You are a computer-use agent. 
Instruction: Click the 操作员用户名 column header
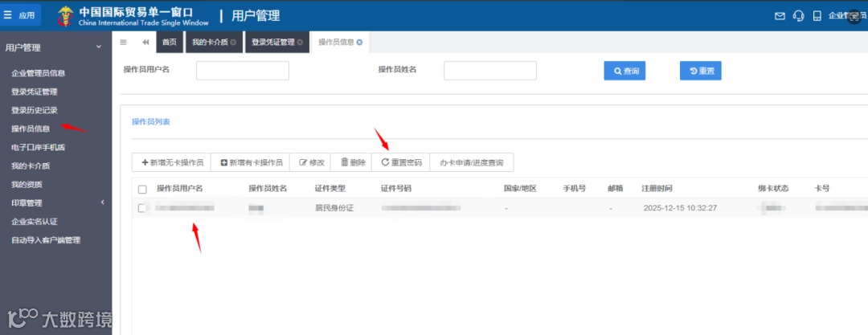coord(180,188)
